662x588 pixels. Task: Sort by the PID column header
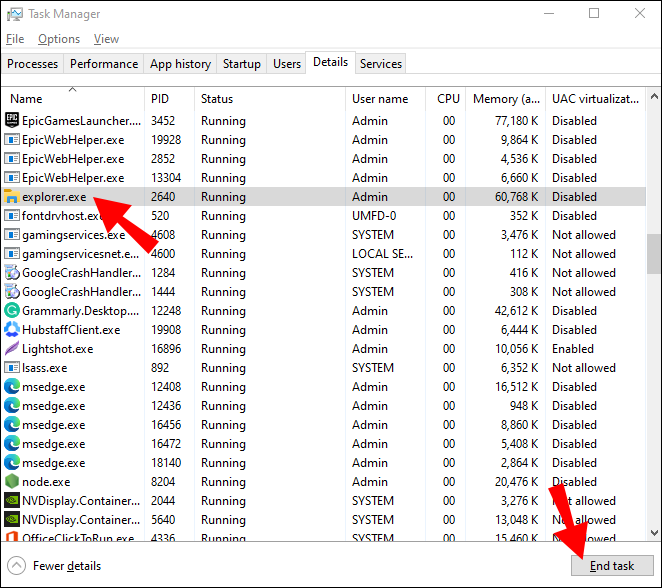[169, 99]
